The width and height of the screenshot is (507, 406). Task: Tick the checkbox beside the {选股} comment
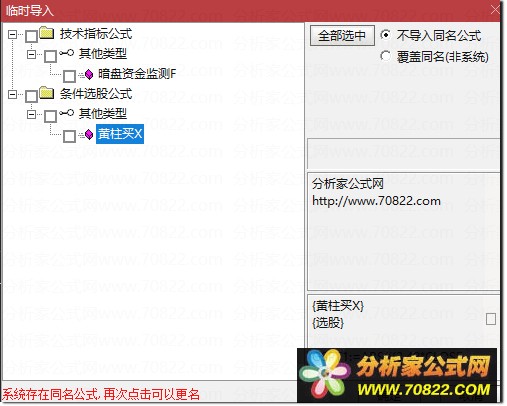click(491, 319)
